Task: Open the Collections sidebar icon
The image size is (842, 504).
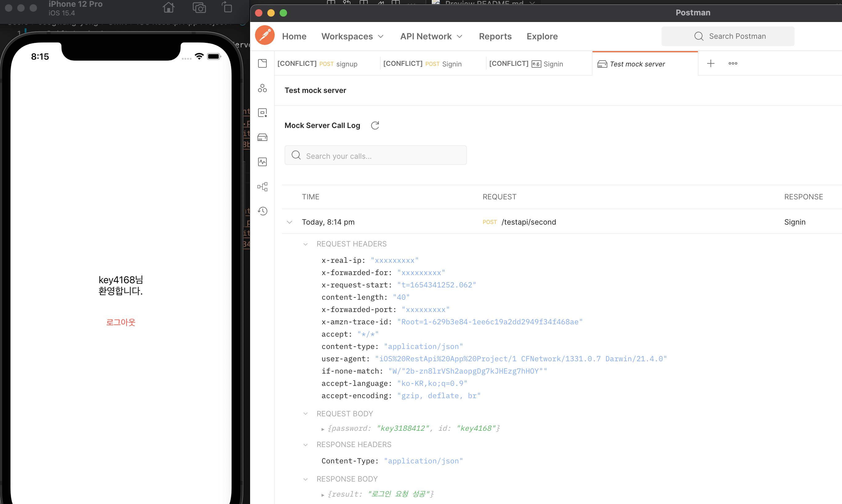Action: [262, 63]
